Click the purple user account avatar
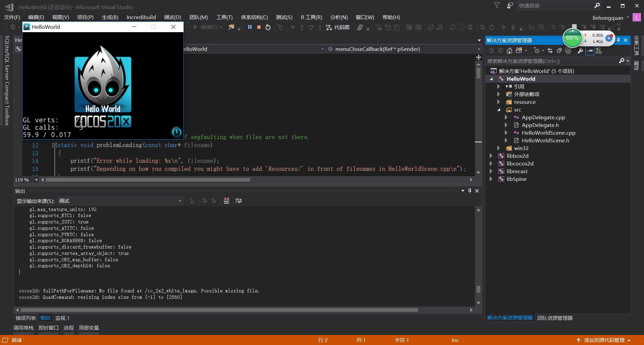Screen dimensions: 644x345 (x=637, y=17)
